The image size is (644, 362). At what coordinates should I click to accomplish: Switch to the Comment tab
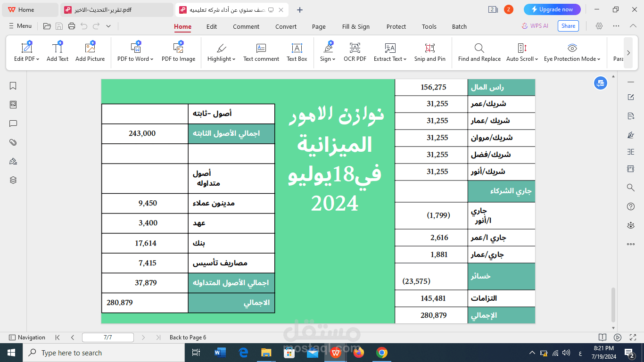click(246, 26)
